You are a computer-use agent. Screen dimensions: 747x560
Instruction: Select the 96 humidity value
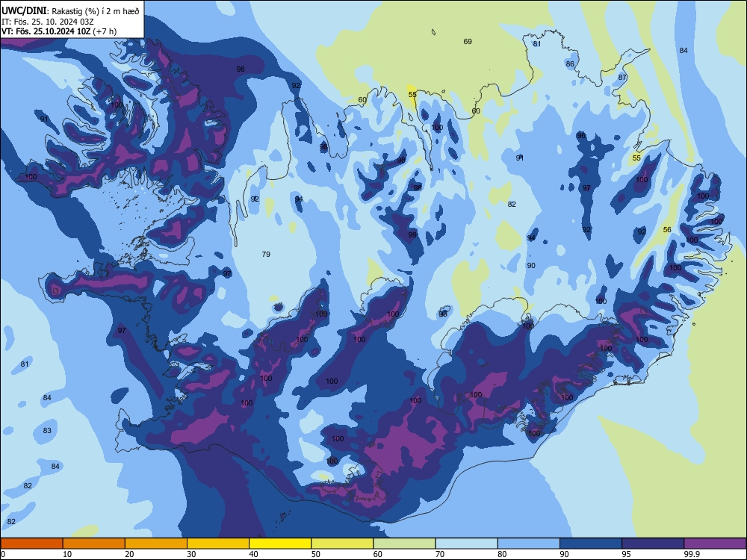click(581, 136)
